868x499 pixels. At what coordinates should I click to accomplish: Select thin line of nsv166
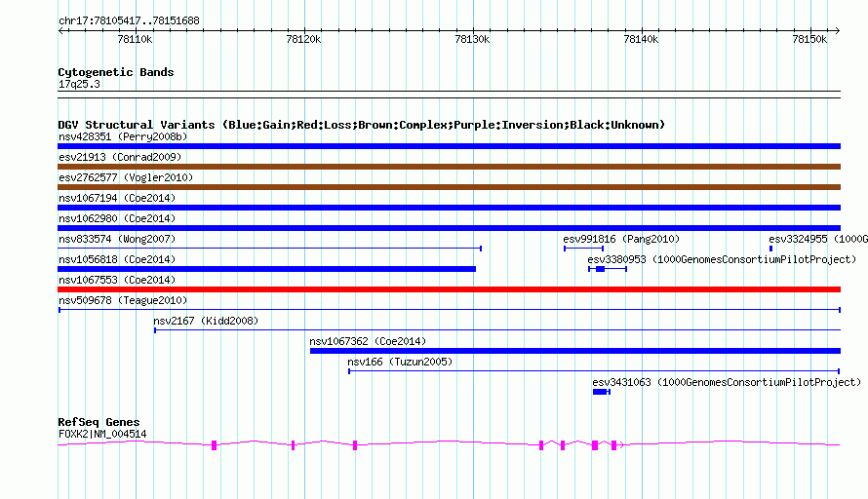pos(594,371)
